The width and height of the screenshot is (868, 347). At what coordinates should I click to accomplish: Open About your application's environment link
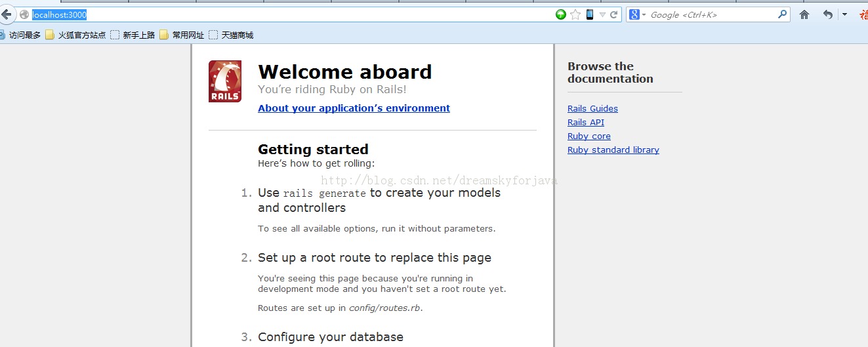pos(354,108)
